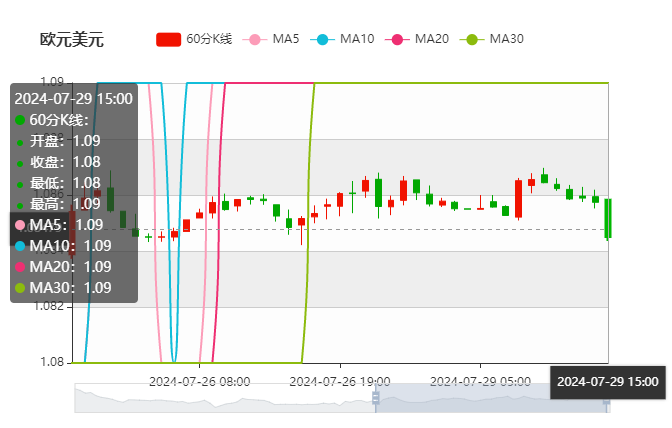Click the left data zoom slider handle

coord(376,398)
